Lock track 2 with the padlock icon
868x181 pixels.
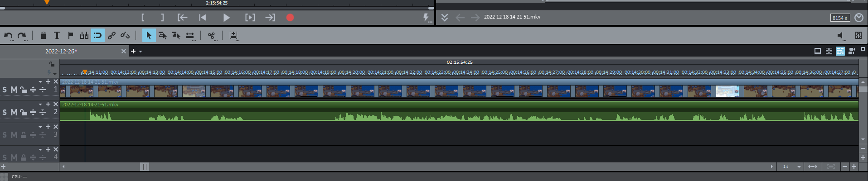coord(23,112)
